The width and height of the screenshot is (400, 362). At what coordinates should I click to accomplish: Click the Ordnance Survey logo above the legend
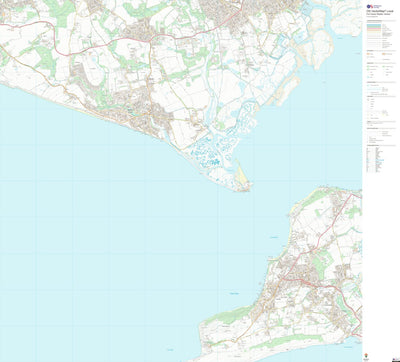[374, 6]
